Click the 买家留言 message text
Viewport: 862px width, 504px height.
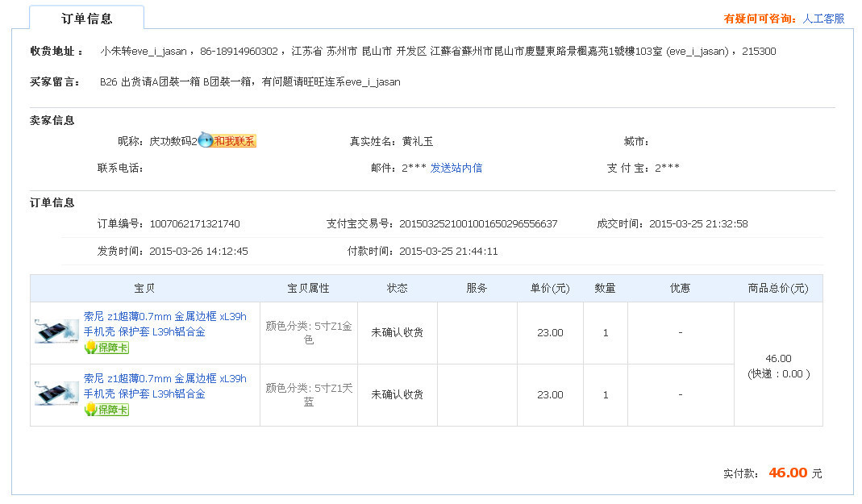pos(250,81)
